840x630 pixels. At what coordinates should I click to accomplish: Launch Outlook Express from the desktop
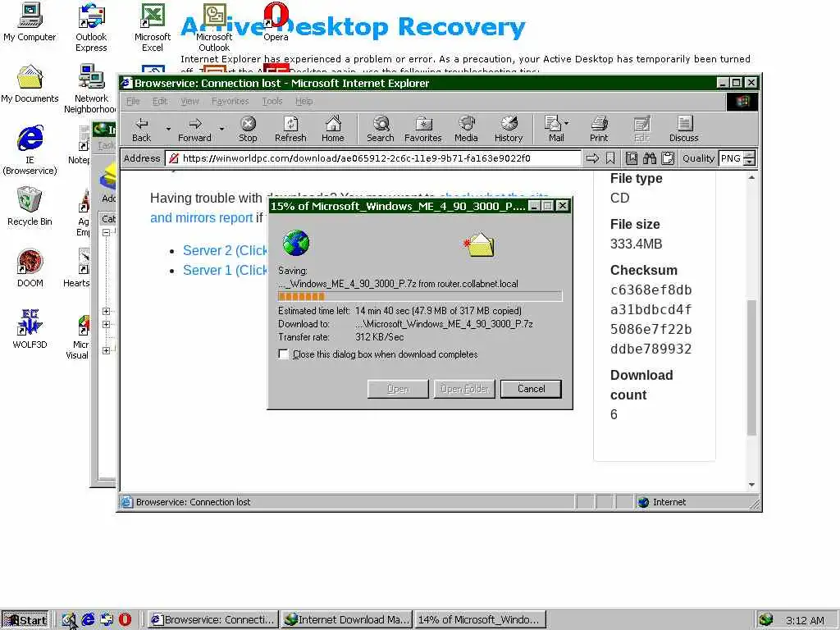click(x=91, y=27)
